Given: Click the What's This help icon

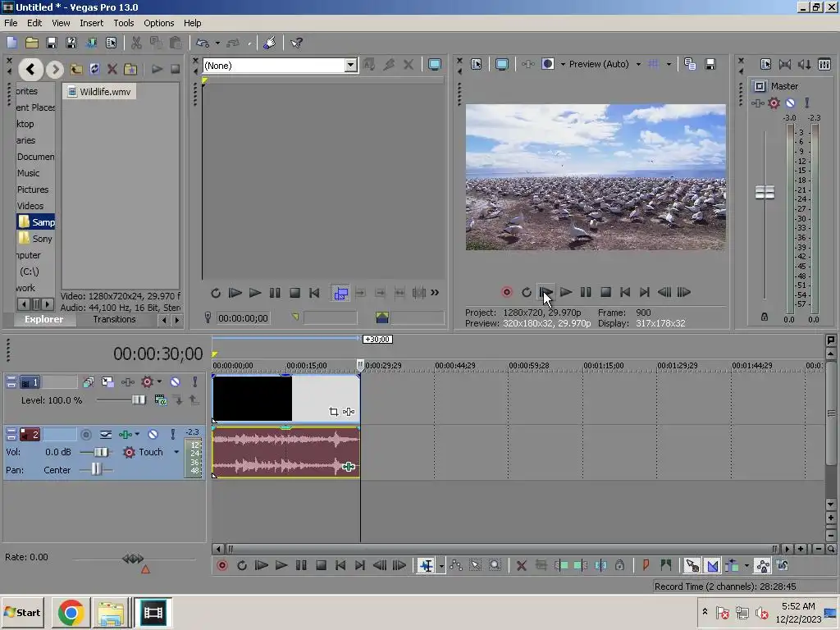Looking at the screenshot, I should click(x=296, y=43).
